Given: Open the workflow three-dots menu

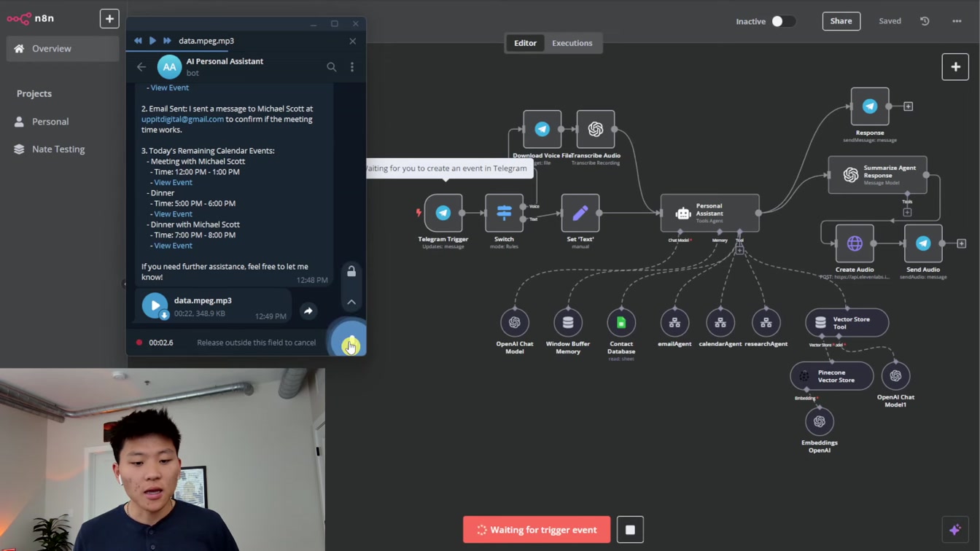Looking at the screenshot, I should [x=957, y=21].
